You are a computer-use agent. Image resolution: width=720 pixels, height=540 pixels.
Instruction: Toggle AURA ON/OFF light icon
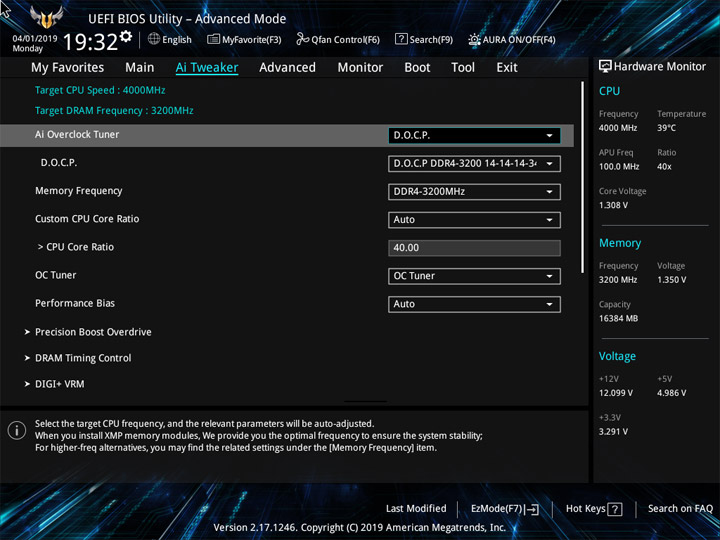pyautogui.click(x=474, y=39)
